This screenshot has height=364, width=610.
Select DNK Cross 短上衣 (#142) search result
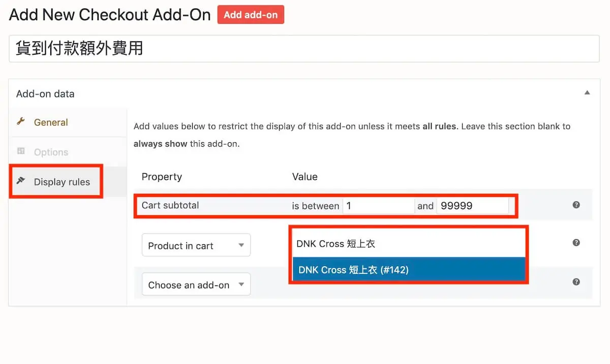409,270
